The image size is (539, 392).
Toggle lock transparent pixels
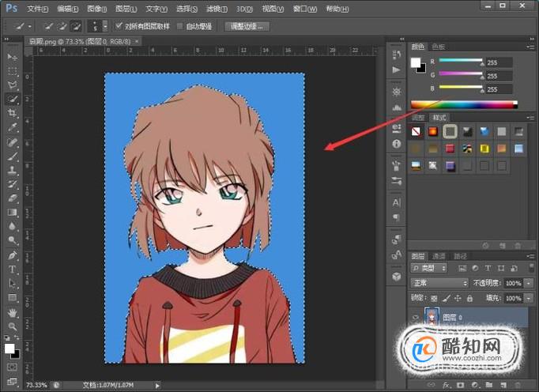434,299
